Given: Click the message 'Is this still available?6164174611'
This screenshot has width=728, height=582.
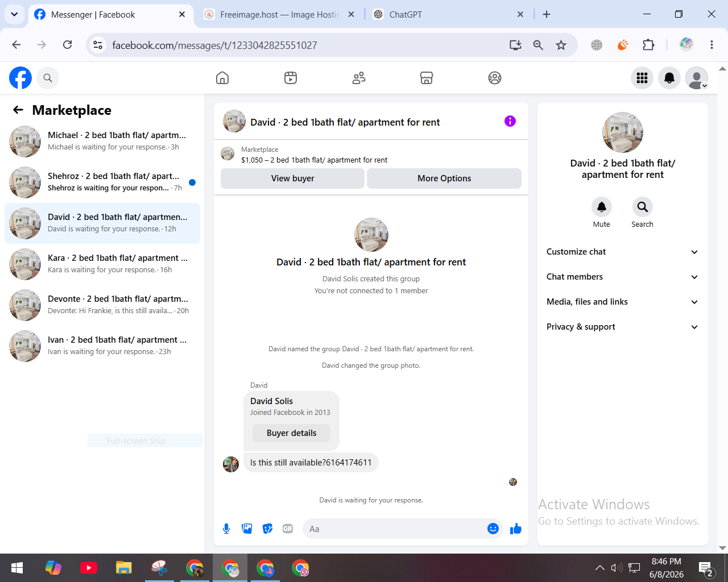Looking at the screenshot, I should (x=311, y=463).
